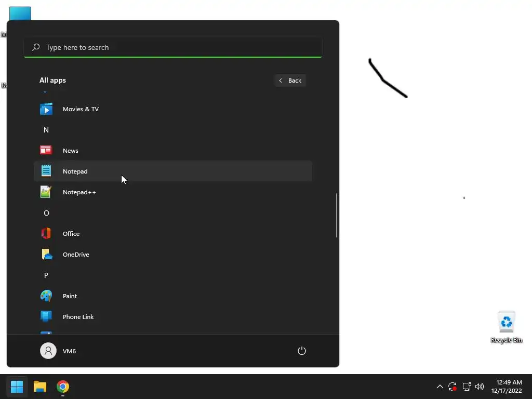Click the search magnifier icon

[x=36, y=47]
